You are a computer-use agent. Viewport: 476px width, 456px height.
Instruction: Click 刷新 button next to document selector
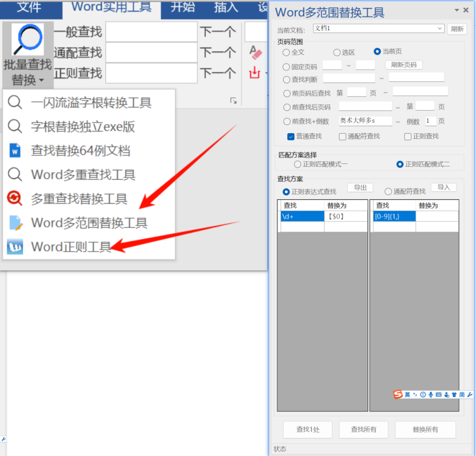[457, 29]
